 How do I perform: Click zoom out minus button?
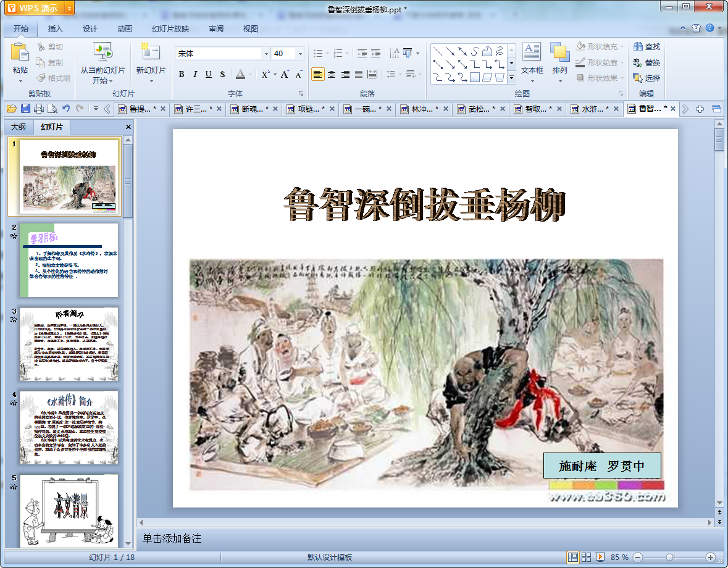[x=637, y=558]
